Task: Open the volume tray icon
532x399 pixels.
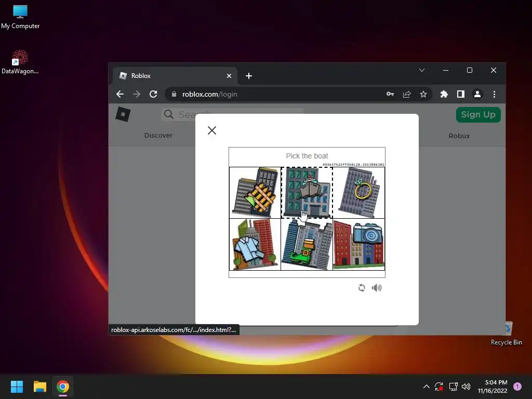Action: point(466,387)
